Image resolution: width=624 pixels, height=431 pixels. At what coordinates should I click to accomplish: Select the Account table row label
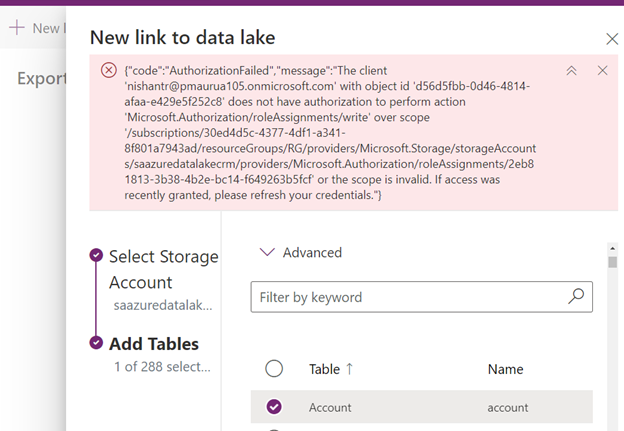(x=330, y=406)
